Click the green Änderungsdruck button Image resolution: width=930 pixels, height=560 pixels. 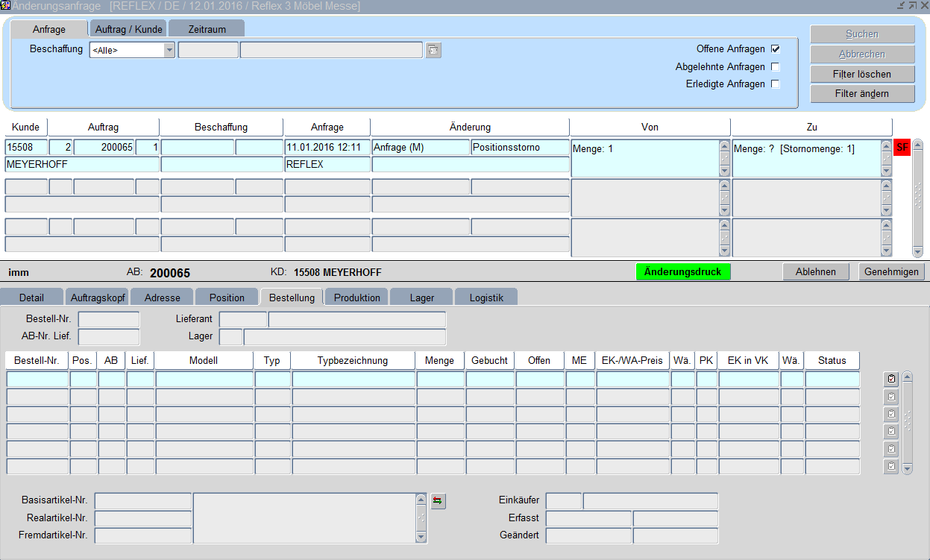tap(683, 272)
